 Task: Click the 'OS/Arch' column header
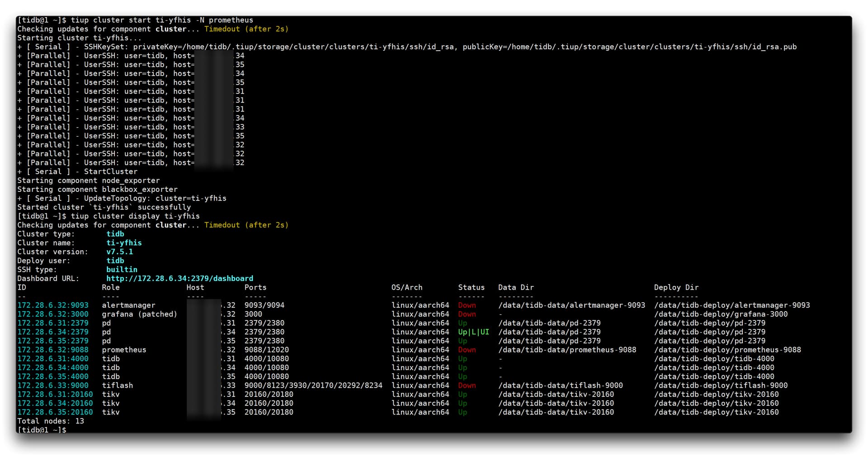(x=407, y=287)
